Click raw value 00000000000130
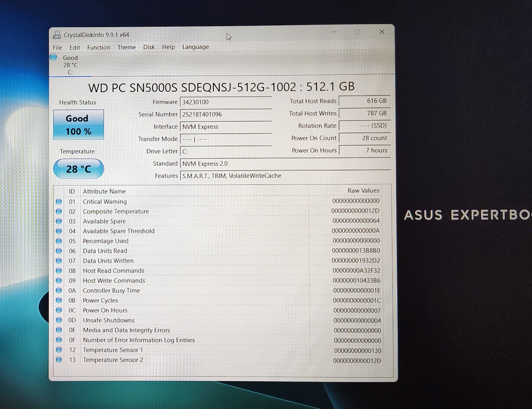 coord(357,350)
